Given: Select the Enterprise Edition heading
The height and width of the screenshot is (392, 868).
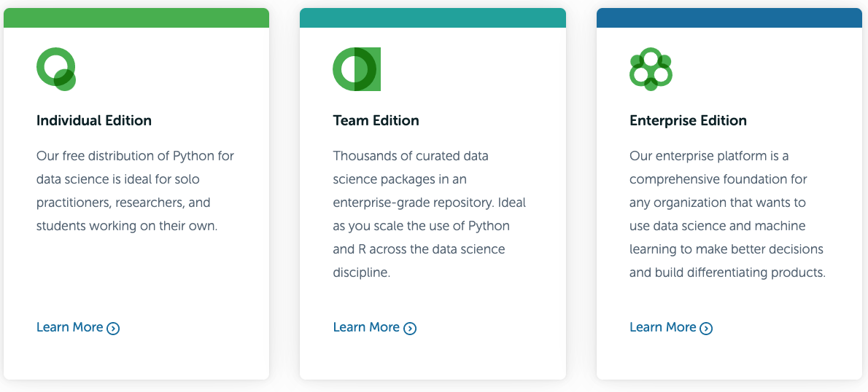Looking at the screenshot, I should click(688, 120).
